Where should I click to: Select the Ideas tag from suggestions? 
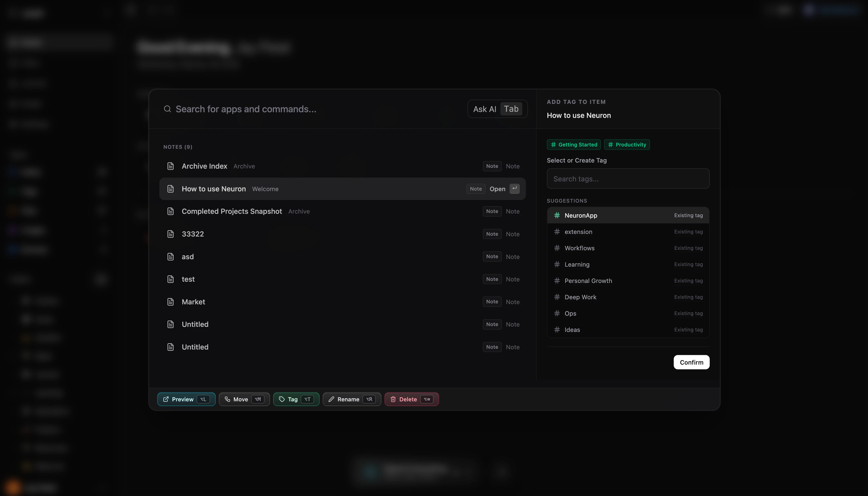point(628,330)
